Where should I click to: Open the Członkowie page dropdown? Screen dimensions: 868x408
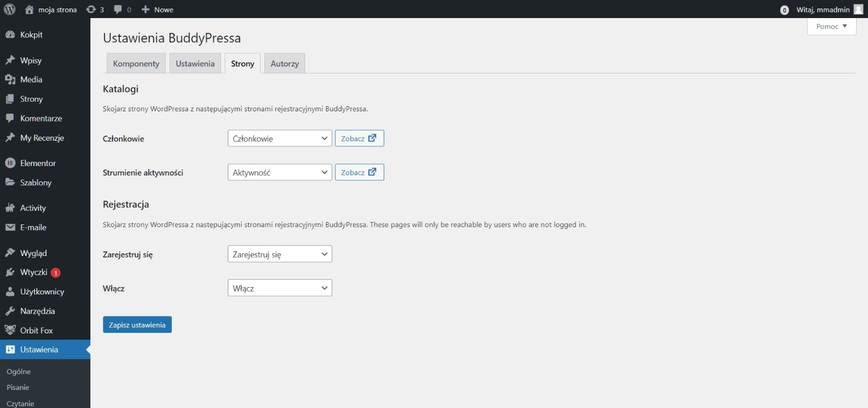coord(280,138)
